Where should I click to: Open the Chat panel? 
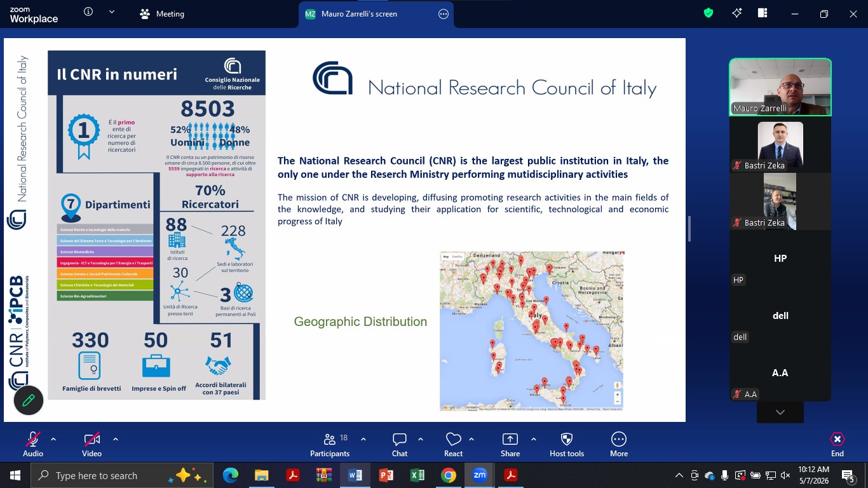[x=400, y=444]
